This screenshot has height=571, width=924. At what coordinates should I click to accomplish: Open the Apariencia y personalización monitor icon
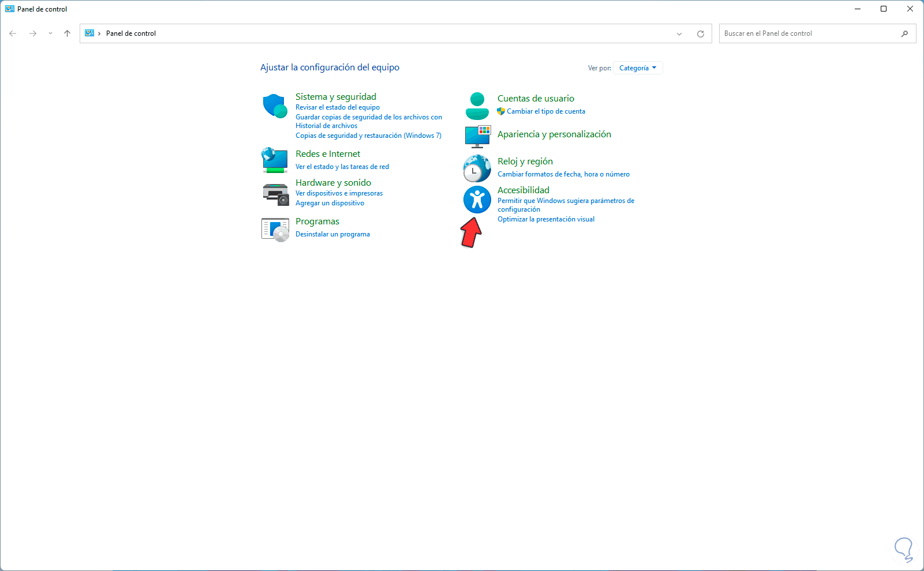(477, 137)
